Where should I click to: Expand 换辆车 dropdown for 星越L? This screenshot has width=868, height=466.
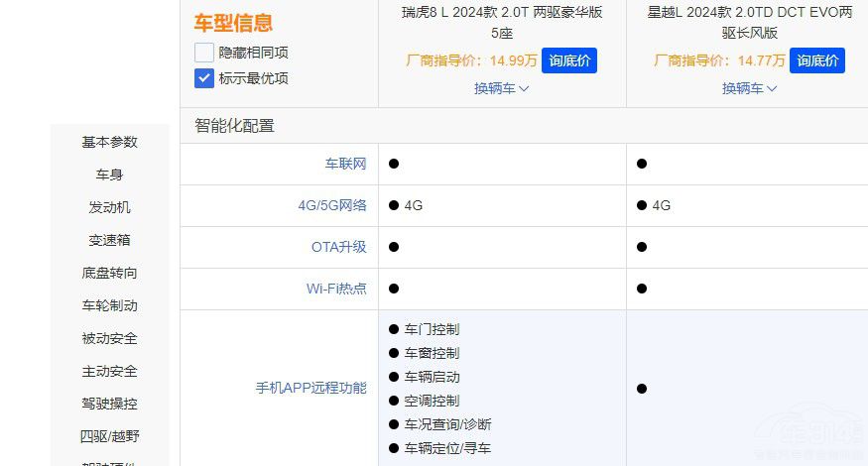[x=749, y=88]
